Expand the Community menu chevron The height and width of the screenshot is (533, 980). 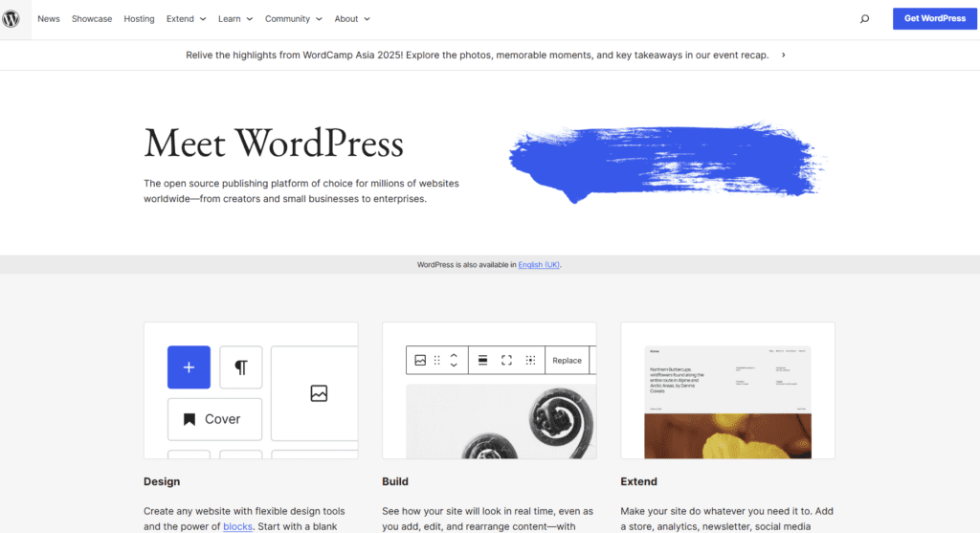click(319, 19)
